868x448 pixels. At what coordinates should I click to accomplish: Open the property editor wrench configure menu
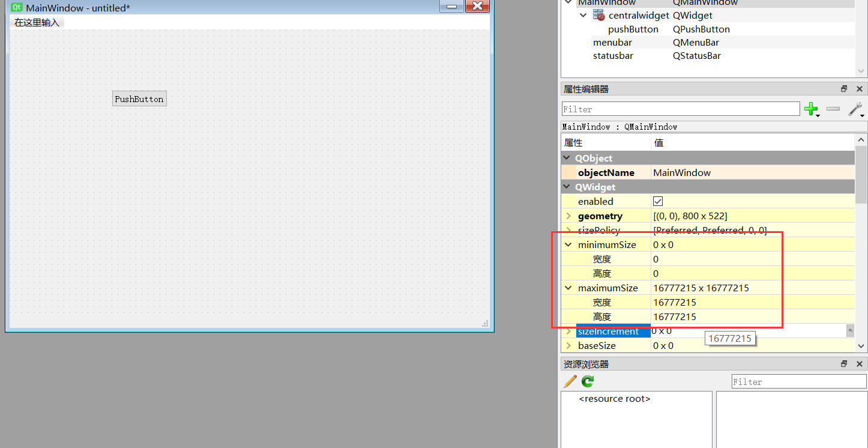click(x=855, y=109)
